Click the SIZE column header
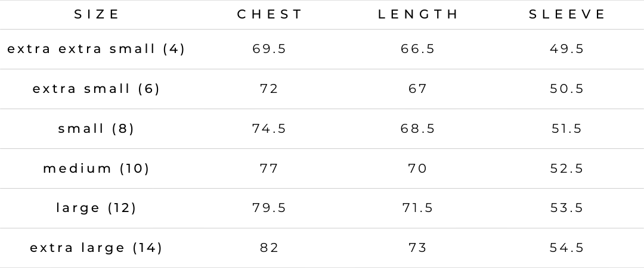The image size is (644, 268). tap(97, 14)
